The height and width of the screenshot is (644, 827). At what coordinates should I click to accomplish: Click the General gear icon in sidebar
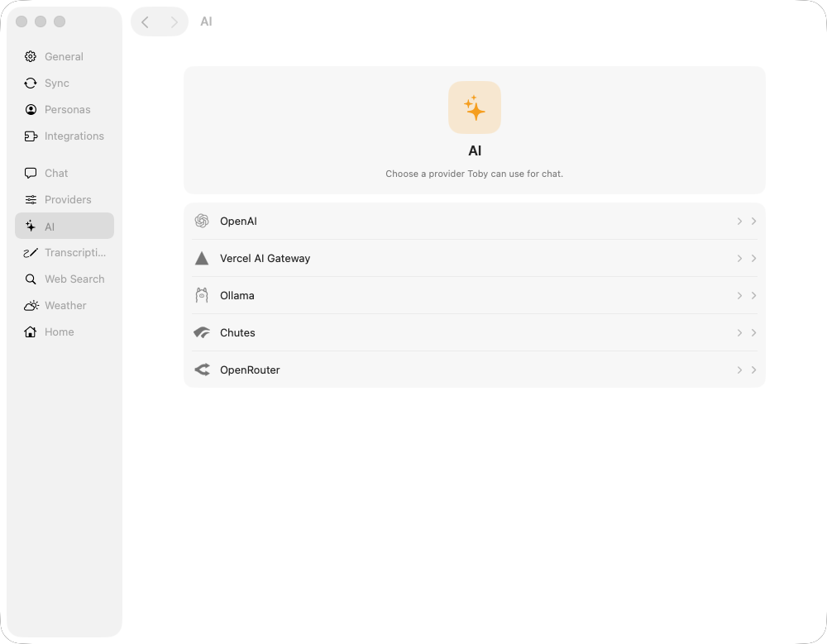31,56
